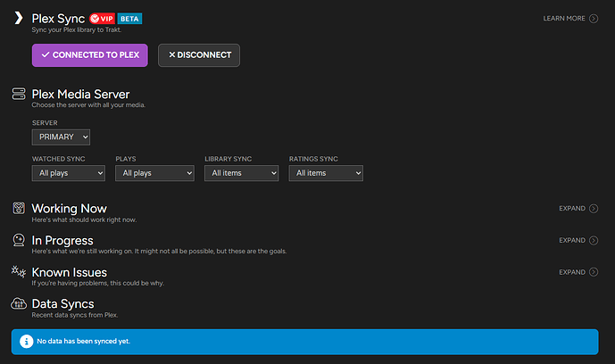The height and width of the screenshot is (364, 615).
Task: Click the 'No data has been synced yet.' message
Action: (84, 342)
